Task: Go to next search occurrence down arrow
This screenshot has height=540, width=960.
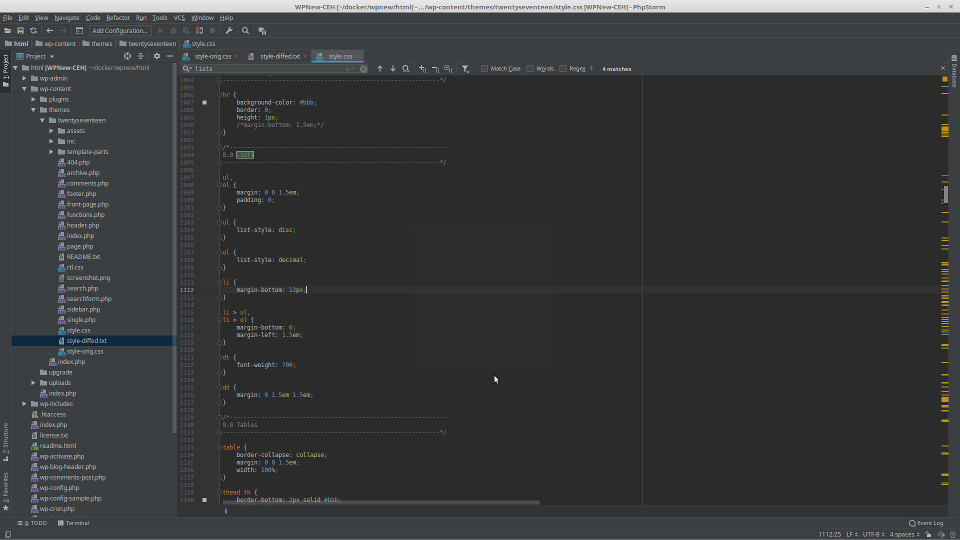Action: [393, 69]
